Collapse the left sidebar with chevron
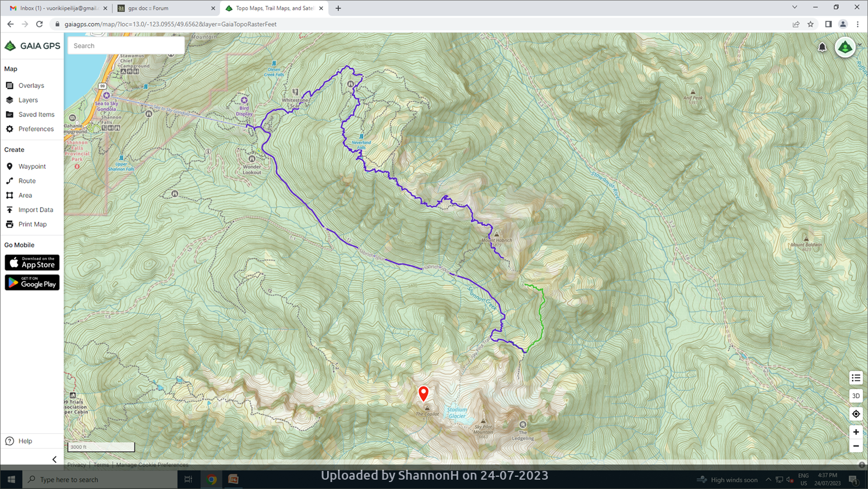The height and width of the screenshot is (489, 868). click(55, 459)
